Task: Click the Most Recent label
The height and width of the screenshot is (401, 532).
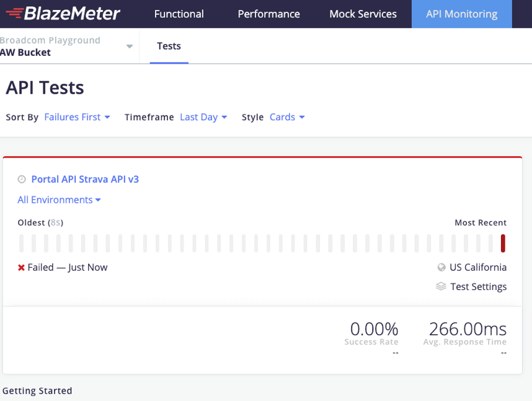Action: 481,223
